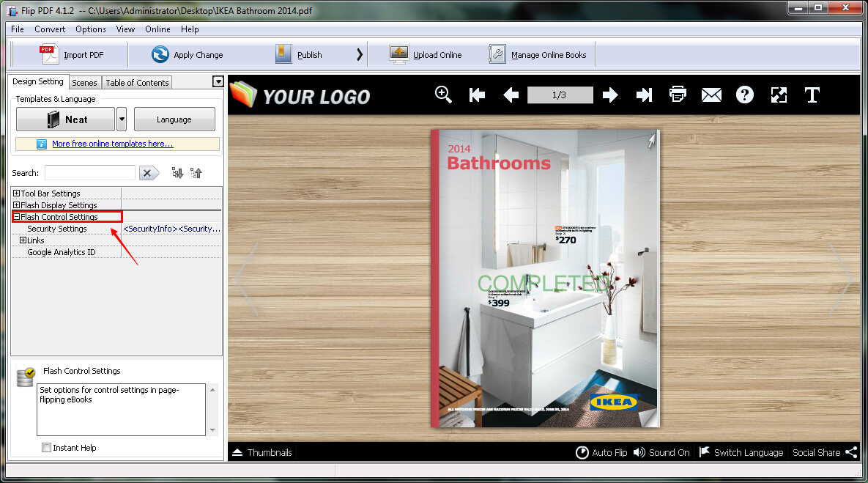
Task: Toggle fullscreen mode icon
Action: [779, 95]
